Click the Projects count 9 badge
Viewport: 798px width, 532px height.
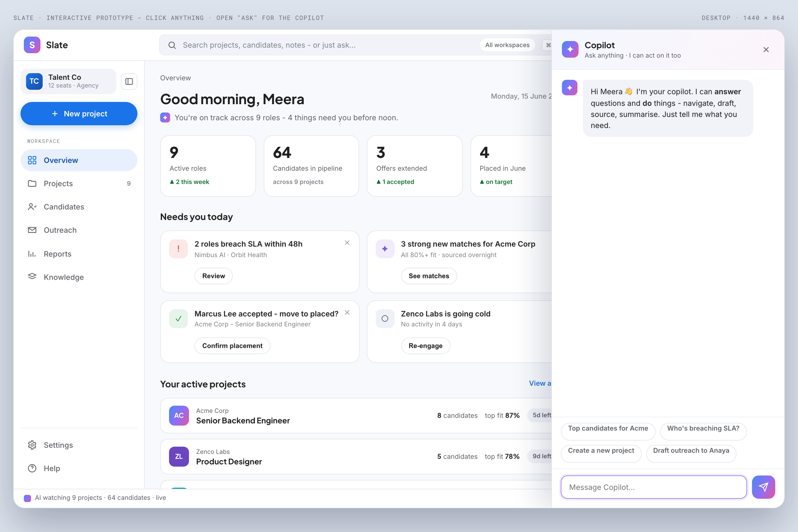(x=129, y=183)
